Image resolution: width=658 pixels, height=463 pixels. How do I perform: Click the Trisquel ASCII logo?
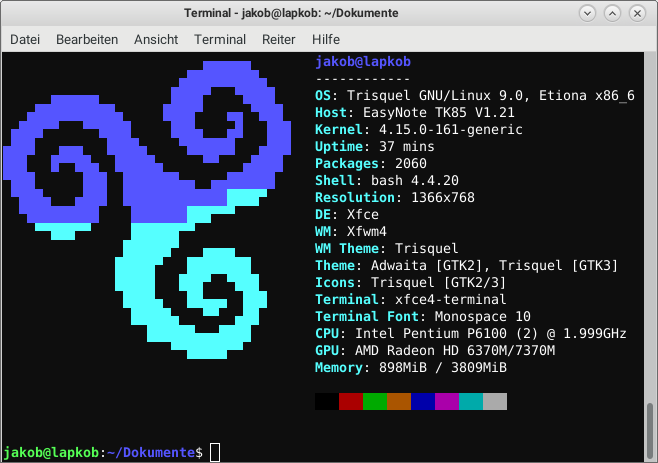coord(147,210)
